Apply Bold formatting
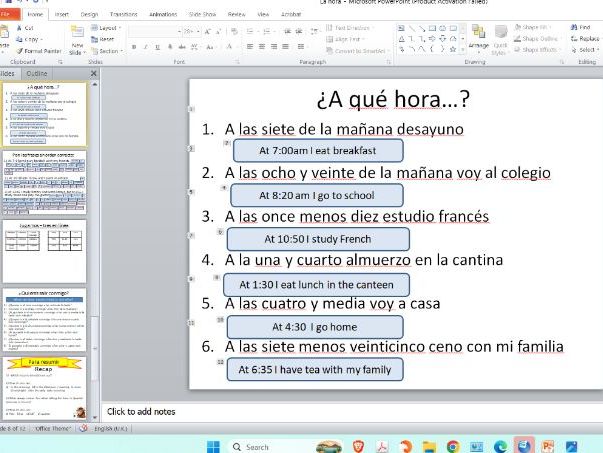The height and width of the screenshot is (453, 603). (134, 47)
